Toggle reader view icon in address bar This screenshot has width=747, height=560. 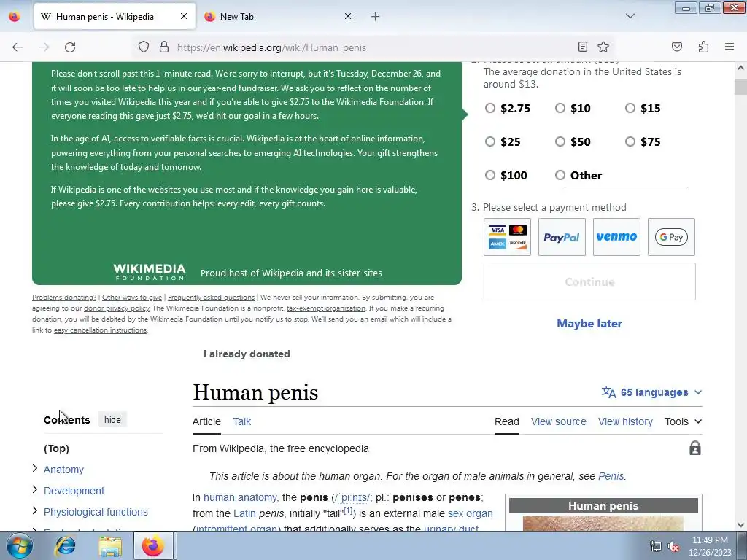point(582,47)
